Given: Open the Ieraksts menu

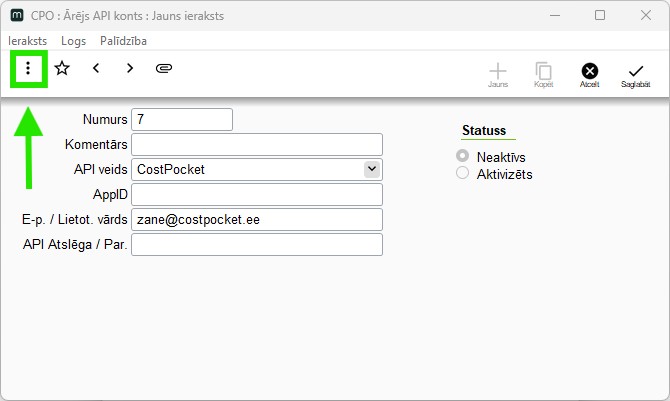Looking at the screenshot, I should pyautogui.click(x=27, y=41).
